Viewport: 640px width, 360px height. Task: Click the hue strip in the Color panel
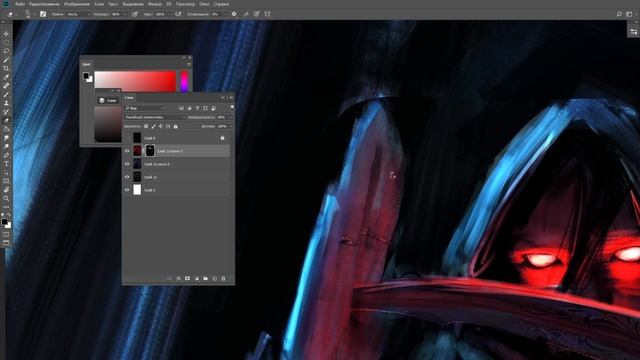tap(184, 82)
